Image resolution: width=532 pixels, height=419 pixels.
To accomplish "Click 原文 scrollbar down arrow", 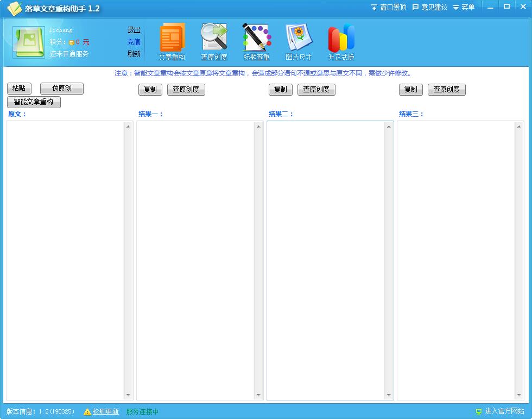I will tap(128, 395).
